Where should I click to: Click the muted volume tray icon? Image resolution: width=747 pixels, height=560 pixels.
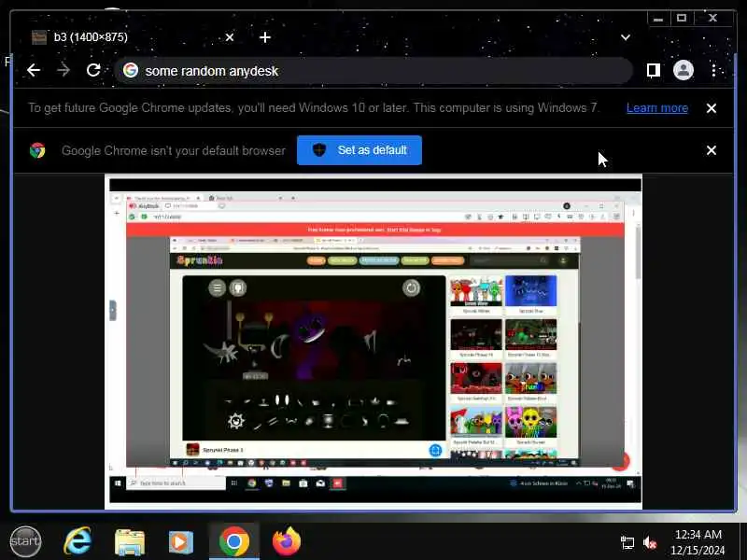pyautogui.click(x=650, y=542)
